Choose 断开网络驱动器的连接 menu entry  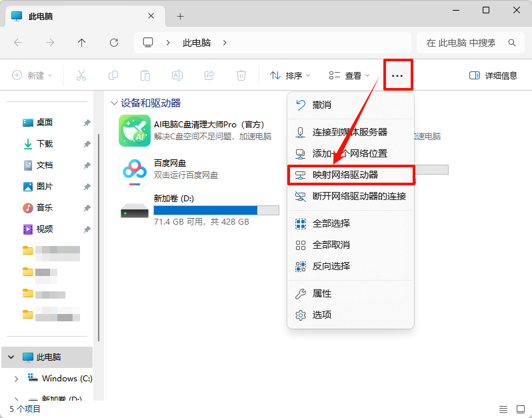[x=351, y=197]
